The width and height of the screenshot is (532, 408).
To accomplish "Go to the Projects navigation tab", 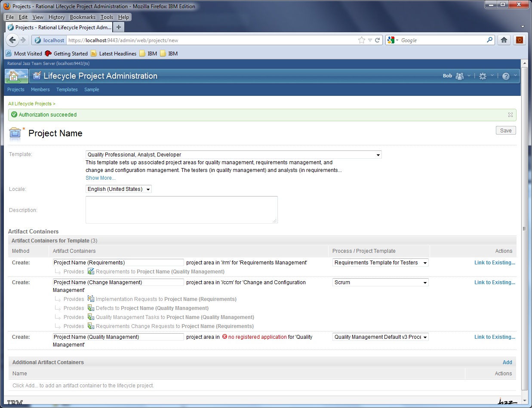I will [x=16, y=89].
